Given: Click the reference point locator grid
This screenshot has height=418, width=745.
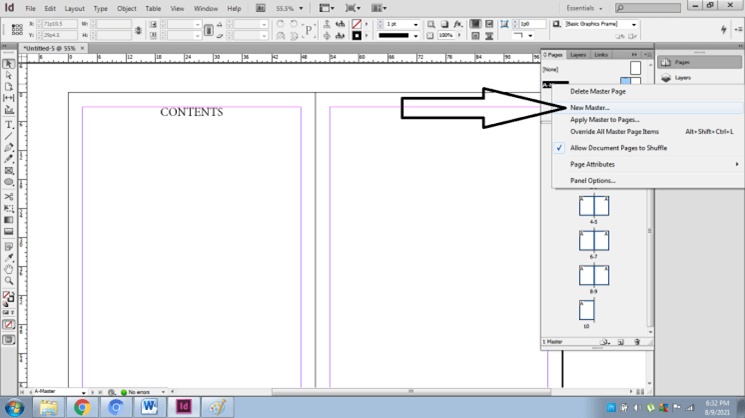Looking at the screenshot, I should [17, 29].
